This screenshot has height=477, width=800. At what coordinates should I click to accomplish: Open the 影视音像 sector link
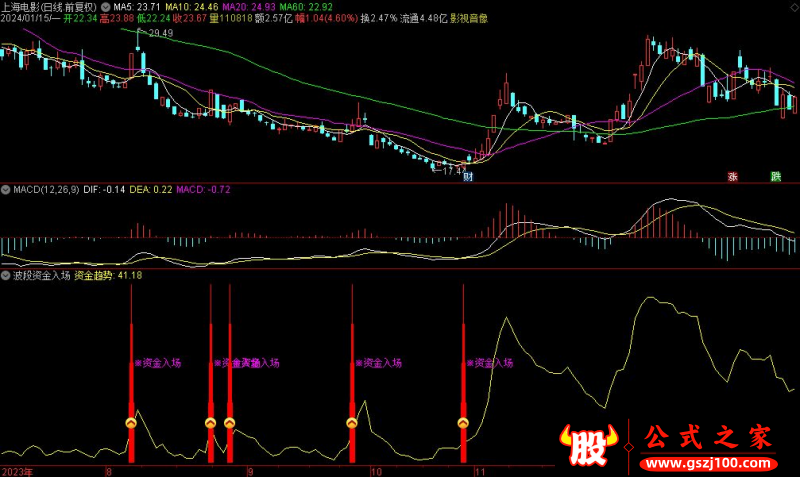click(469, 19)
